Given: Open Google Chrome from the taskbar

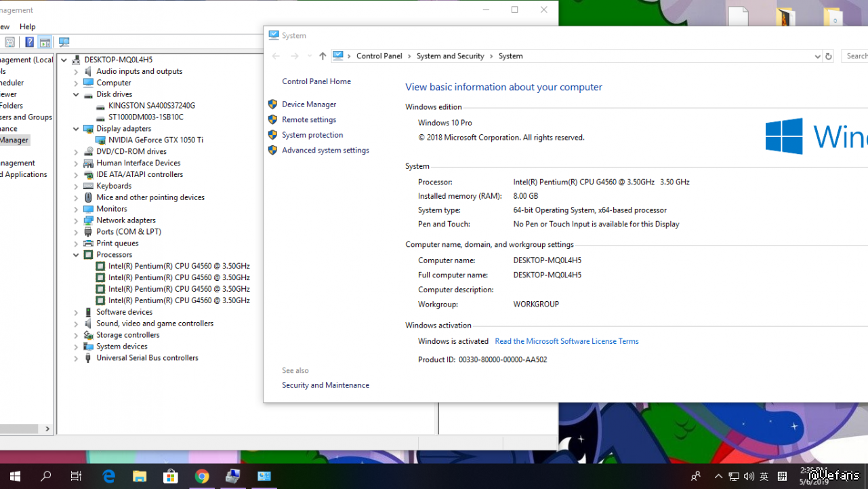Looking at the screenshot, I should [x=202, y=476].
